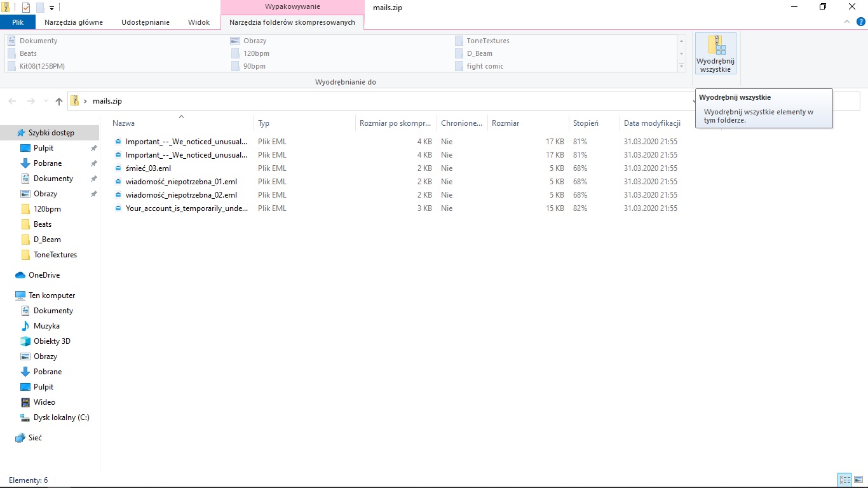Select the file śmieć_03.eml

[148, 168]
